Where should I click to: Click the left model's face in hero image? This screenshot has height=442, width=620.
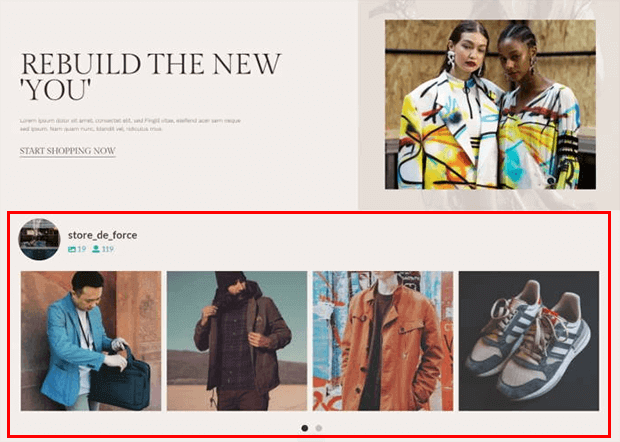click(x=465, y=51)
